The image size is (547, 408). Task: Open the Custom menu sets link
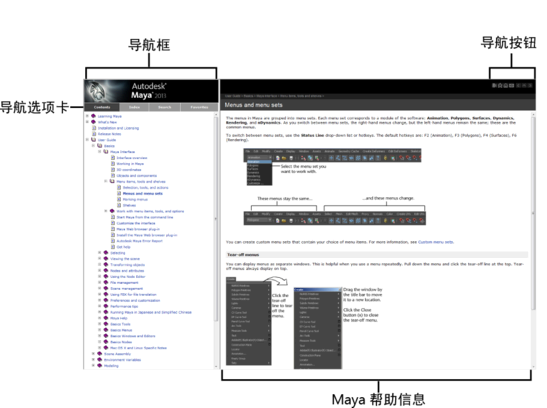(x=436, y=242)
